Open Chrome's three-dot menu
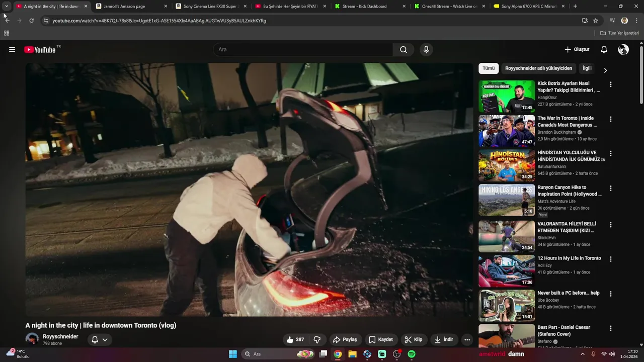Screen dimensions: 644x362 point(636,21)
